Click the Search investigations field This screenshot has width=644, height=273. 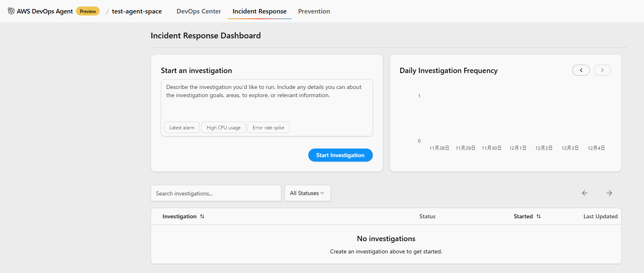pos(216,193)
